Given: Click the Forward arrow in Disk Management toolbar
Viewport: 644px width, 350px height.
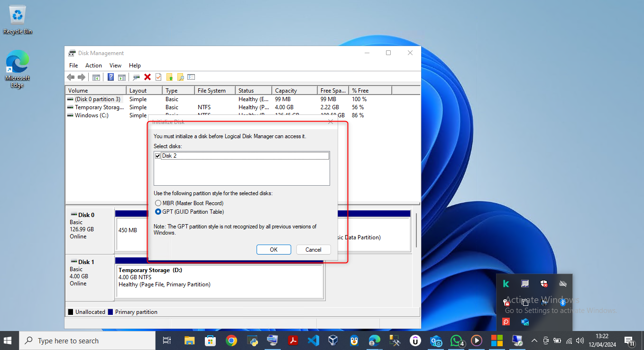Looking at the screenshot, I should 82,77.
